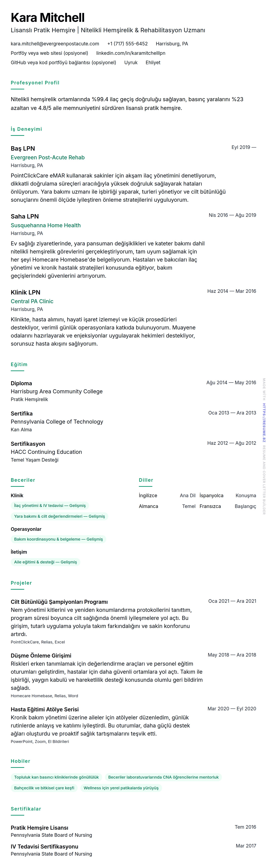This screenshot has height=868, width=267.
Task: Click the "Yara bakımı & cilt değerlendirmeleri" skill tag
Action: [x=59, y=516]
